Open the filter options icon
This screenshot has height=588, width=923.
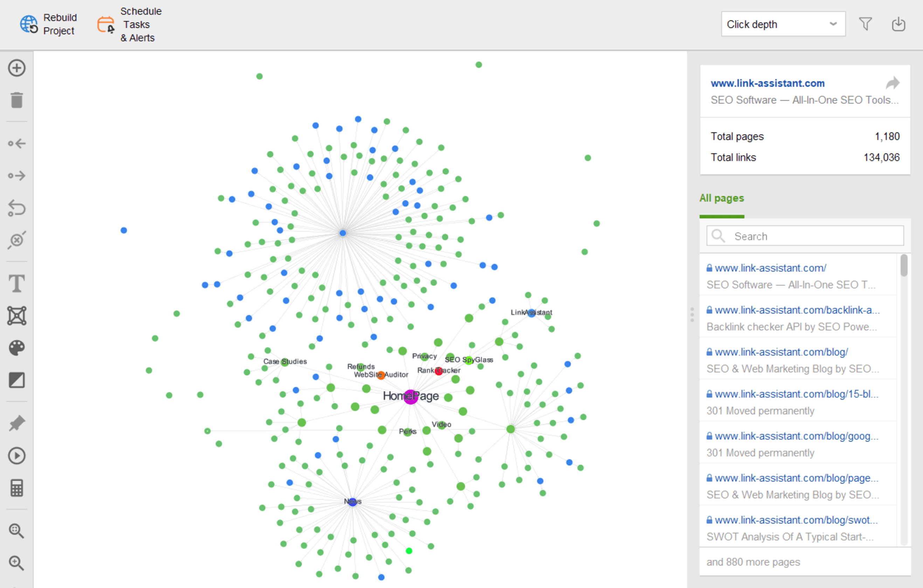click(866, 24)
